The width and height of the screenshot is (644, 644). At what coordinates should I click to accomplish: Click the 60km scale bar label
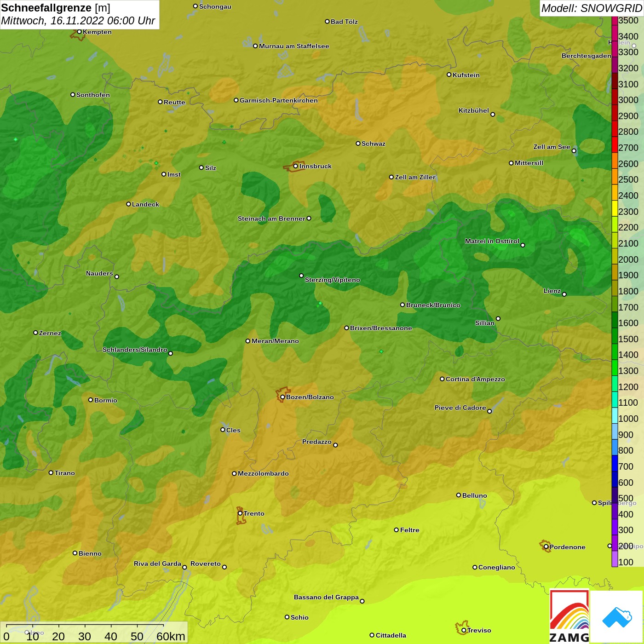pyautogui.click(x=171, y=636)
